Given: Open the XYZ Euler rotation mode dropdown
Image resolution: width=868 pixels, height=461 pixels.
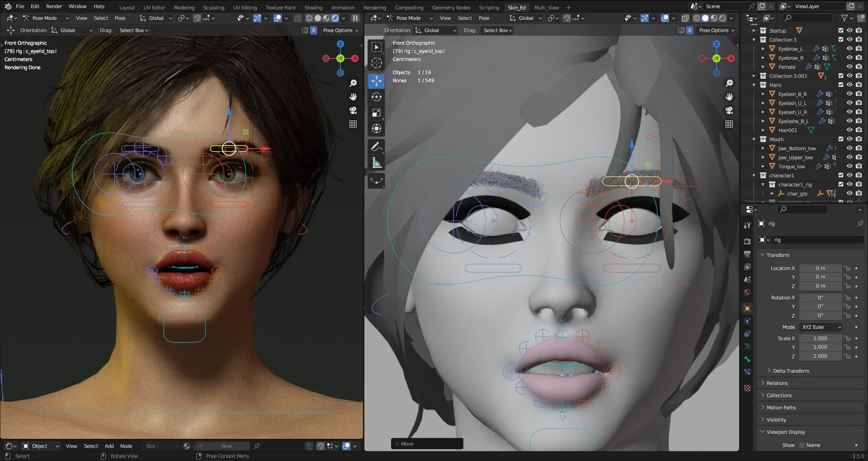Looking at the screenshot, I should point(821,327).
